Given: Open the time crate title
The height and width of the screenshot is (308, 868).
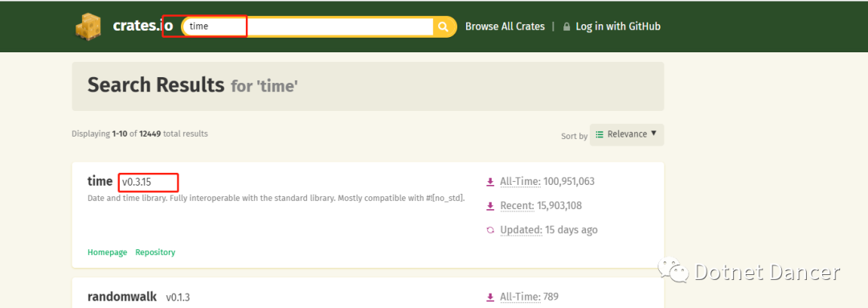Looking at the screenshot, I should coord(100,181).
